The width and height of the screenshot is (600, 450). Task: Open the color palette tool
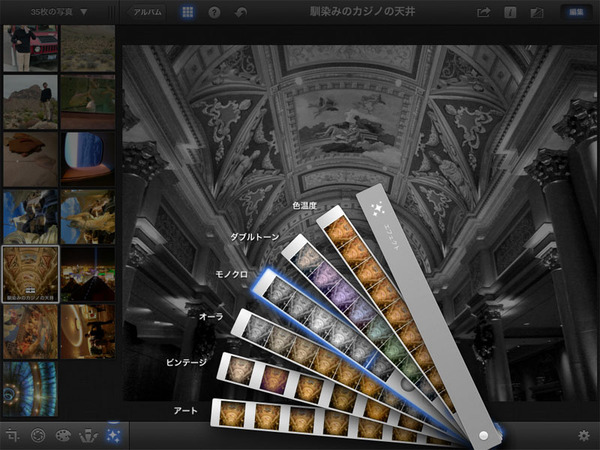63,435
